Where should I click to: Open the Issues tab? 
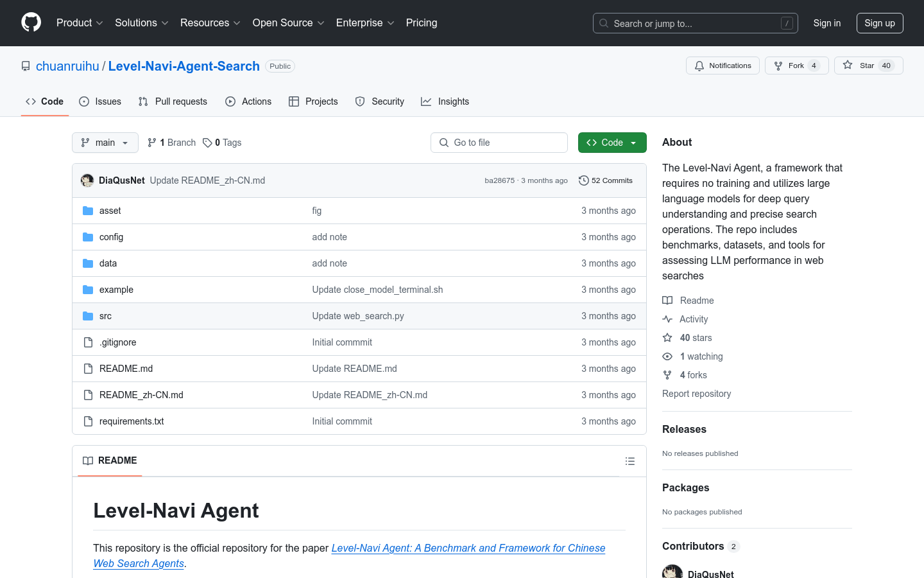click(x=100, y=101)
